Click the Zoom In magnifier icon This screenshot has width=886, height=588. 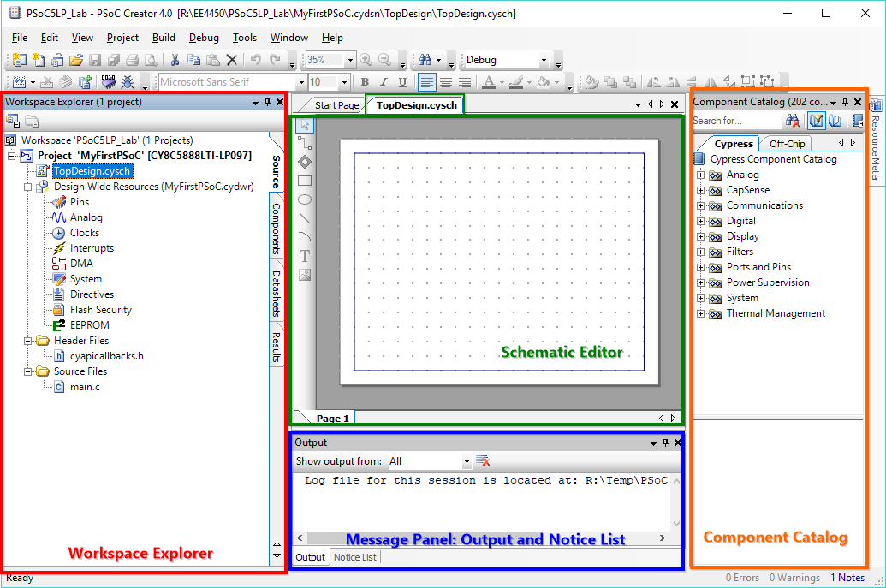click(x=366, y=60)
